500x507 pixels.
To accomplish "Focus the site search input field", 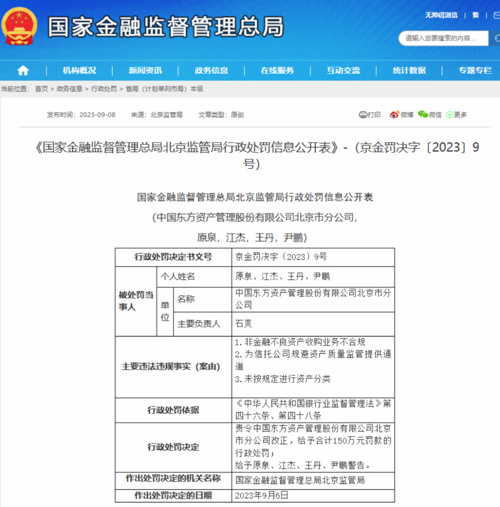I will coord(443,38).
